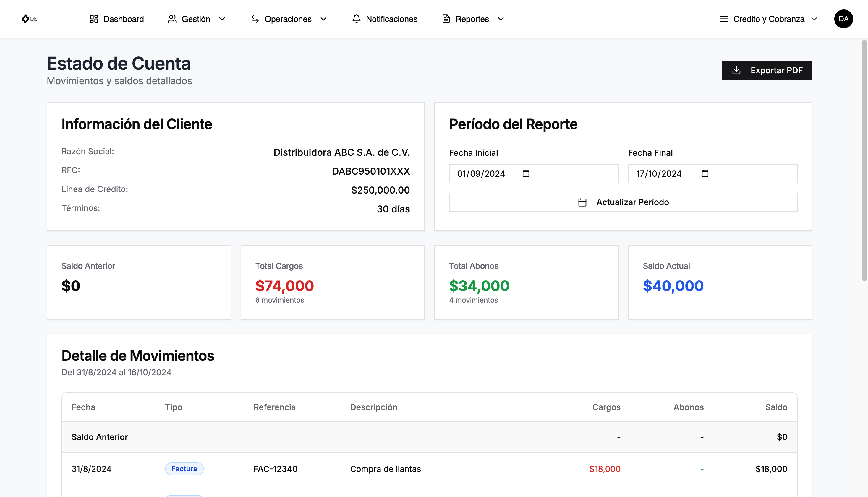
Task: Open the Fecha Final calendar picker icon
Action: [x=705, y=173]
